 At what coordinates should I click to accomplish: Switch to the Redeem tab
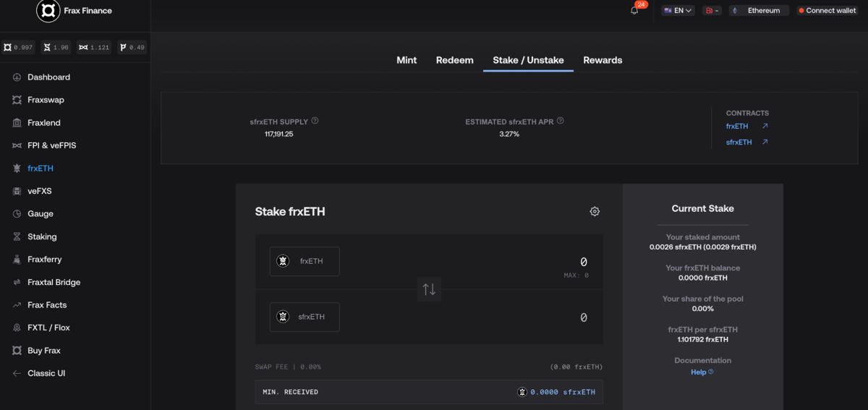click(x=455, y=60)
